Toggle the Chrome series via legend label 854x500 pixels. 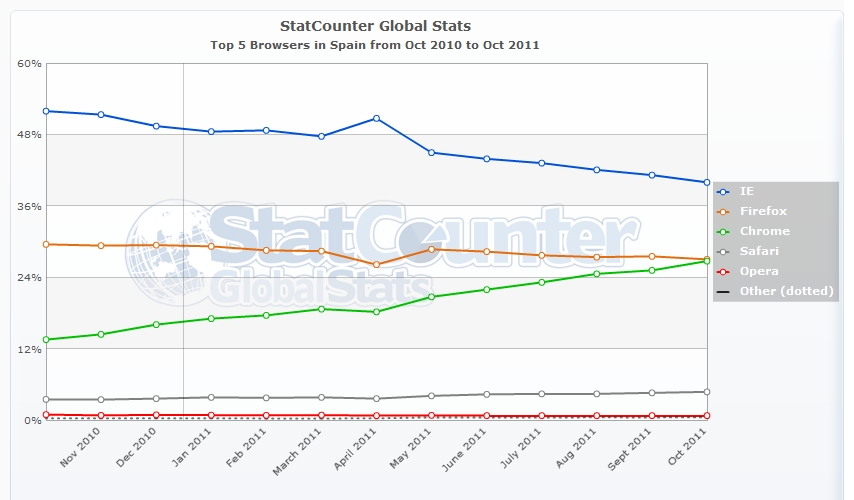[x=765, y=231]
